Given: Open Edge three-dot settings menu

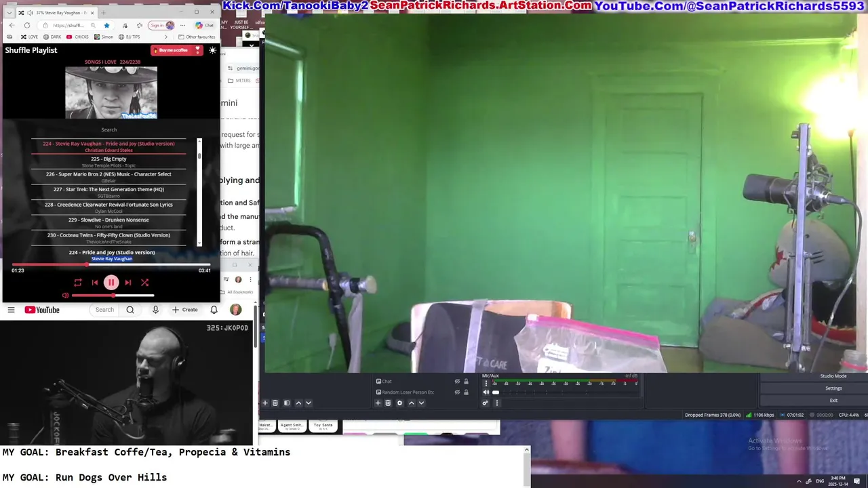Looking at the screenshot, I should [183, 26].
